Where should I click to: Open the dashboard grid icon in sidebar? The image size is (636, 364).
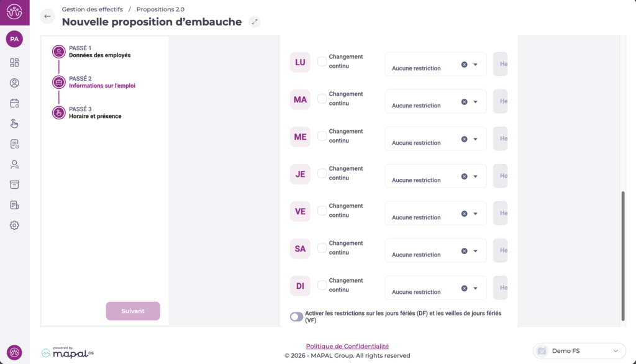tap(14, 63)
